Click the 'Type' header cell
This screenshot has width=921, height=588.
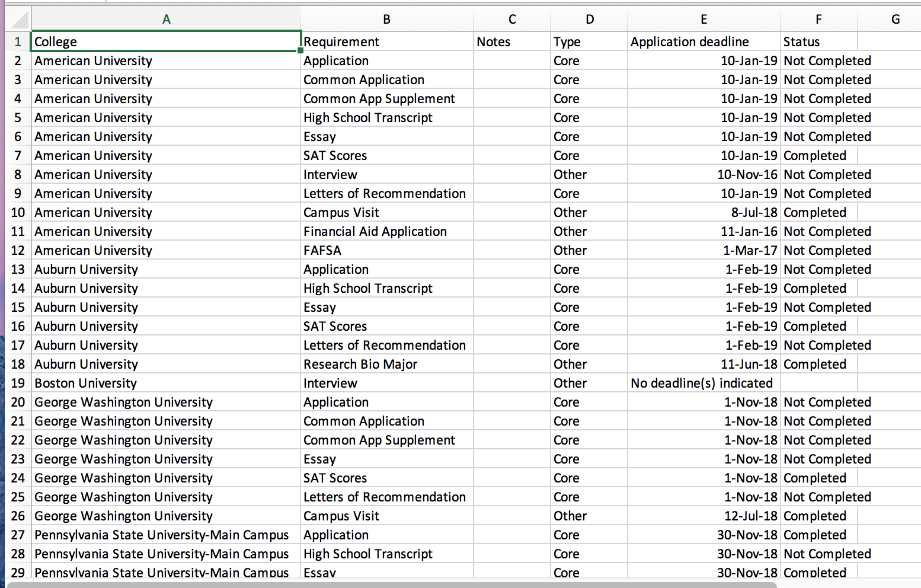[x=590, y=41]
